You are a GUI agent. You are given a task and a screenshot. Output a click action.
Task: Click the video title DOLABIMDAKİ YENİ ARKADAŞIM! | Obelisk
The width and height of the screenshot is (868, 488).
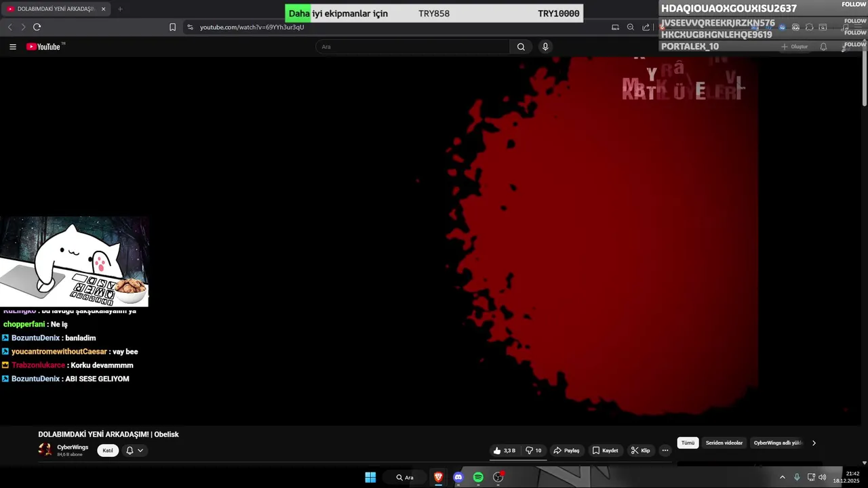[x=108, y=434]
